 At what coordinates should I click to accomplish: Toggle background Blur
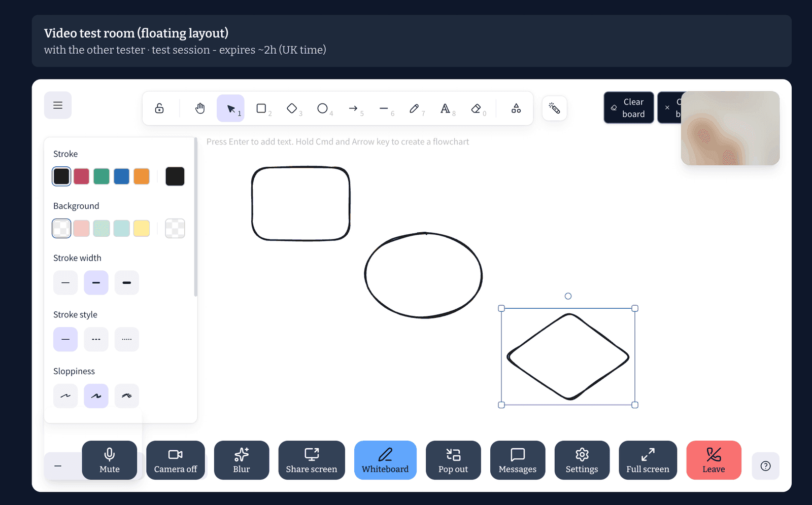[242, 460]
